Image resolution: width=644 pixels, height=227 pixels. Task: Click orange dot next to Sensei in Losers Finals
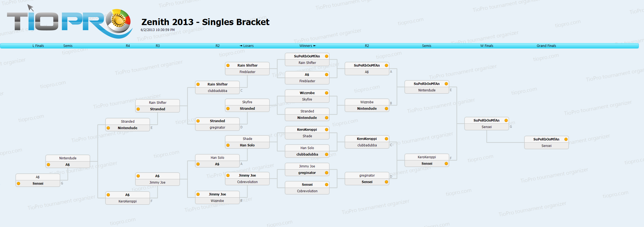pyautogui.click(x=19, y=184)
